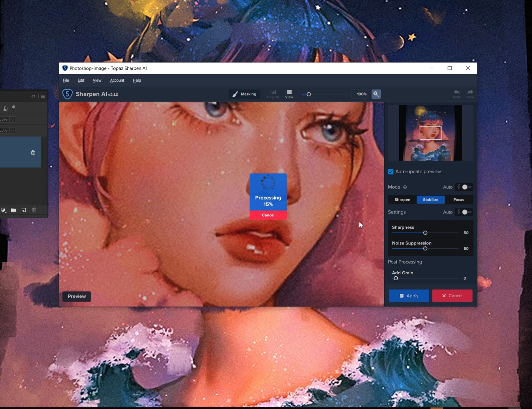Image resolution: width=532 pixels, height=409 pixels.
Task: Open the View layout options
Action: [x=289, y=94]
